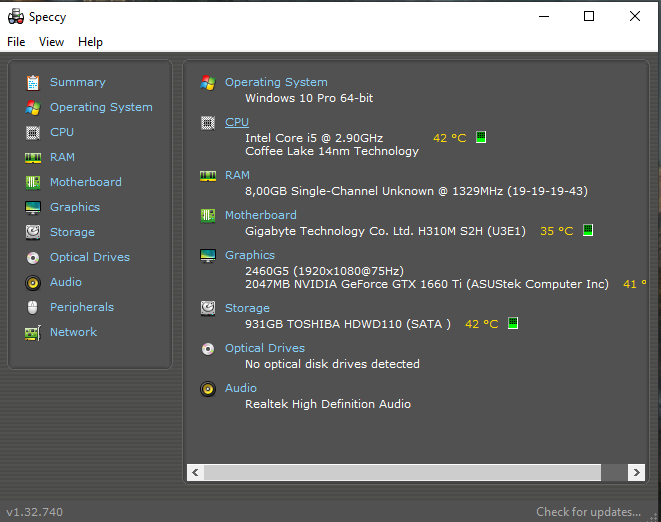661x522 pixels.
Task: Open Graphics heading in summary panel
Action: point(250,255)
